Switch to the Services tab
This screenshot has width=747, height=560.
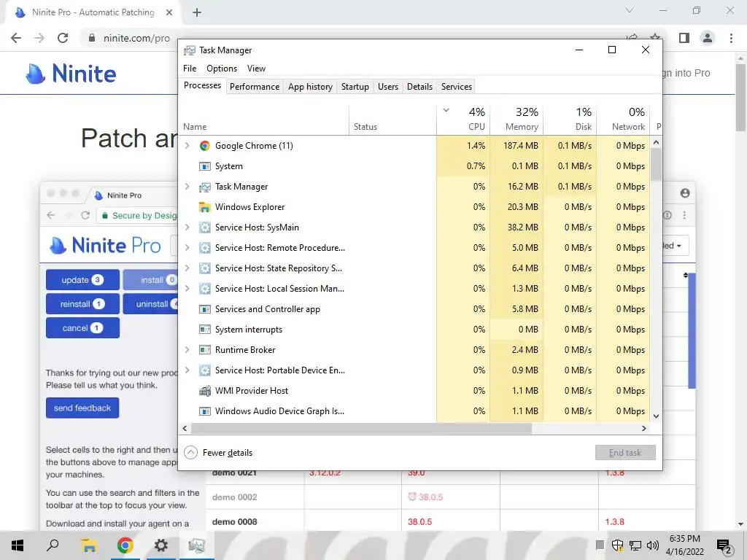[457, 87]
